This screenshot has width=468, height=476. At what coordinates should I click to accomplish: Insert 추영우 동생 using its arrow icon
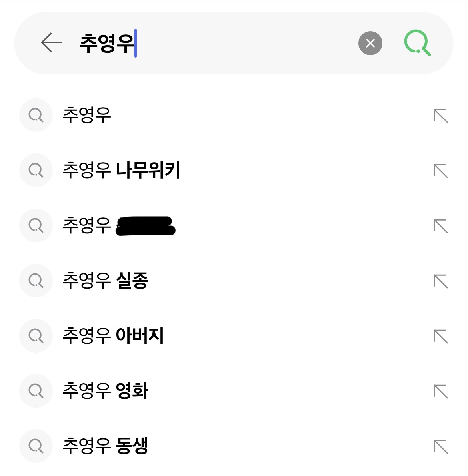pyautogui.click(x=441, y=447)
